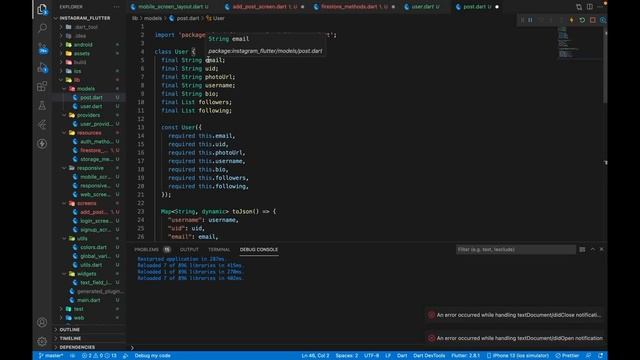Open the Source Control view
Image resolution: width=640 pixels, height=360 pixels.
point(42,48)
